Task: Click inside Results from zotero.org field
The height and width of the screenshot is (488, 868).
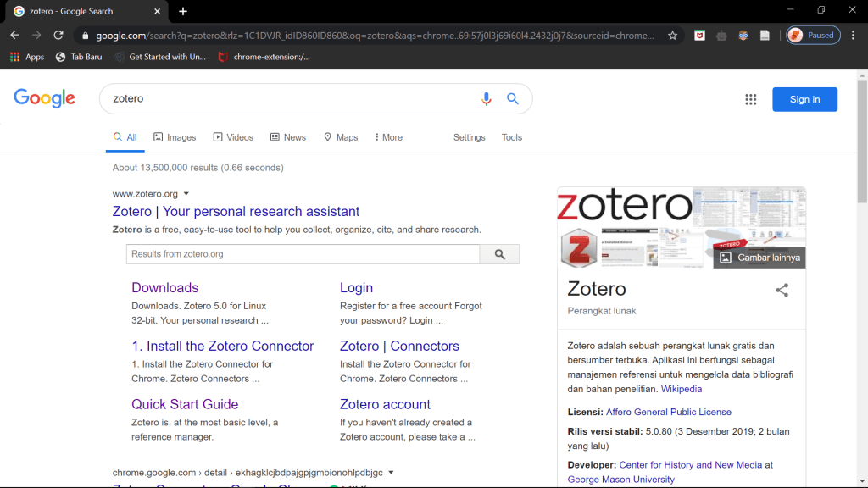Action: pyautogui.click(x=303, y=254)
